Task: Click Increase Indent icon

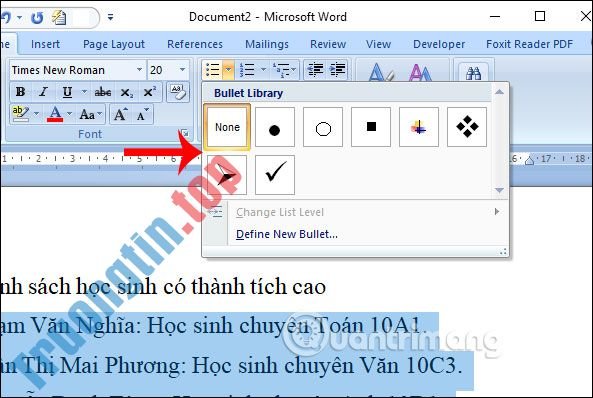Action: 337,70
